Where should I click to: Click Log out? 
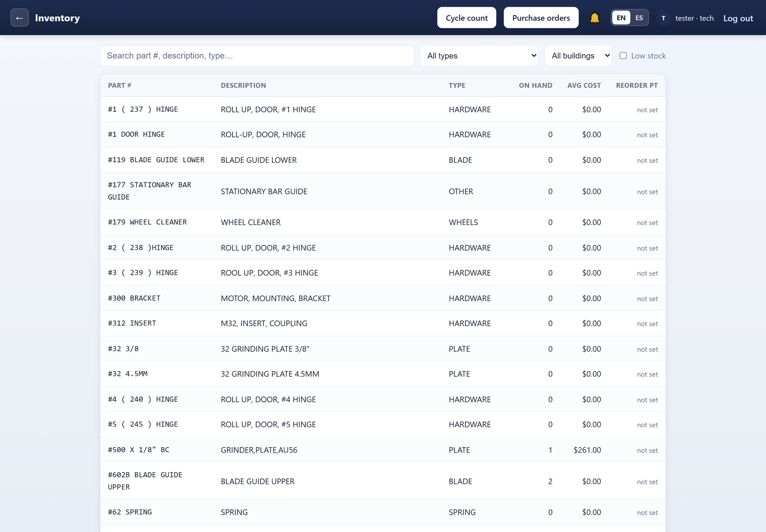click(738, 18)
